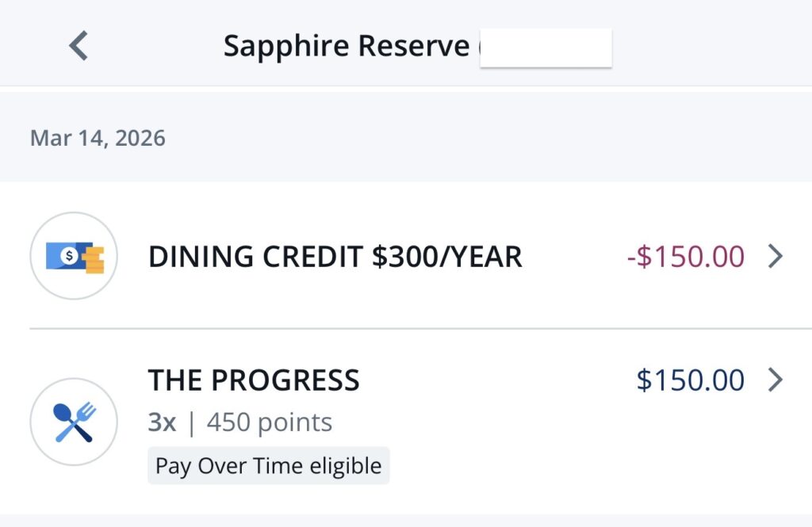Click the redacted account number box
This screenshot has height=527, width=812.
[x=546, y=48]
